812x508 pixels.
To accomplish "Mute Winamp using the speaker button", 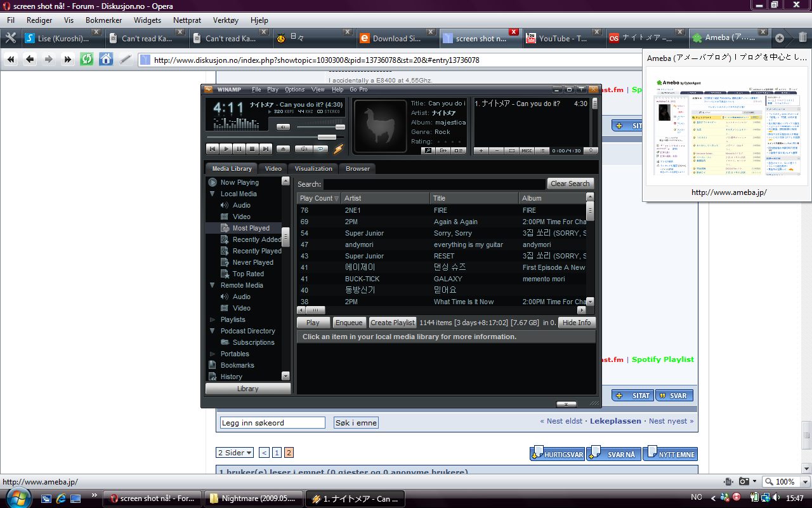I will pyautogui.click(x=283, y=127).
